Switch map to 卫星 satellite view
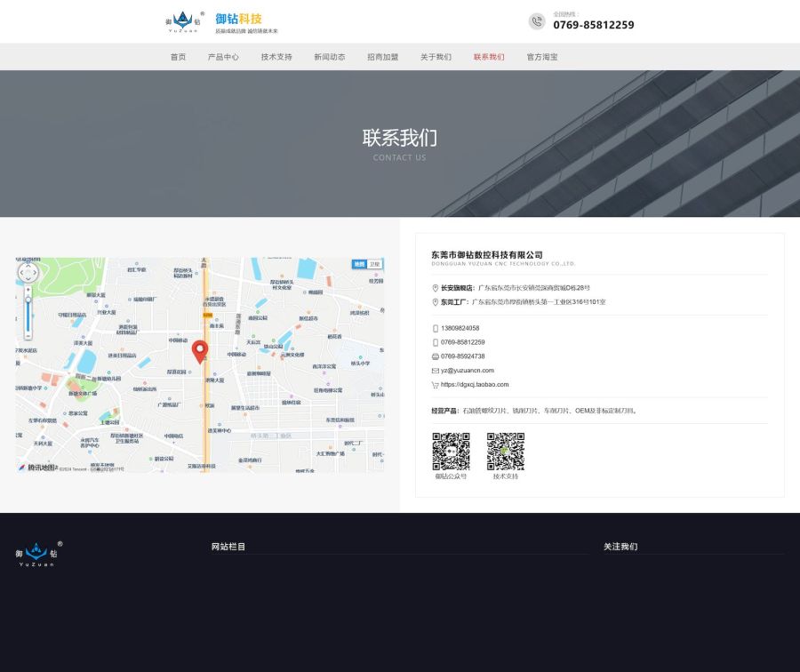Screen dimensions: 800x672 pos(375,264)
